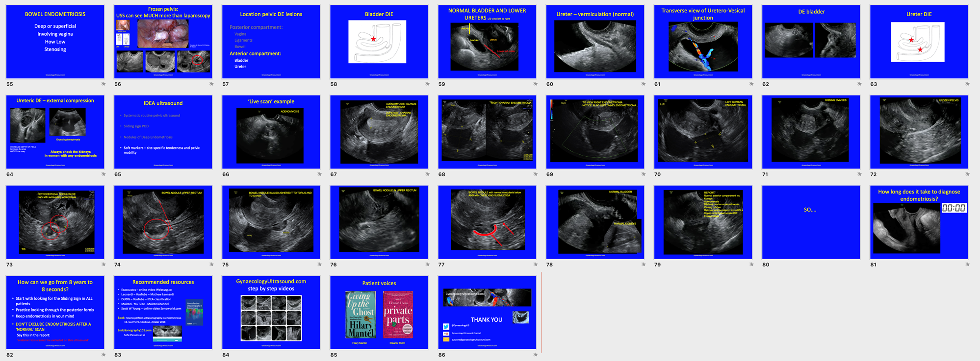Viewport: 980px width, 361px height.
Task: Select the 'Transverse view of Uretero-Vesical junction' slide
Action: (x=703, y=42)
